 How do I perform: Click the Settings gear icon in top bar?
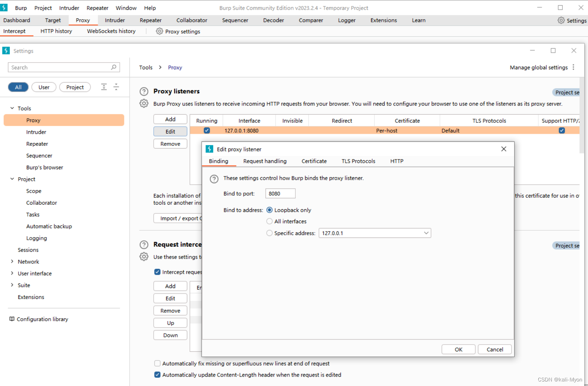(x=561, y=20)
